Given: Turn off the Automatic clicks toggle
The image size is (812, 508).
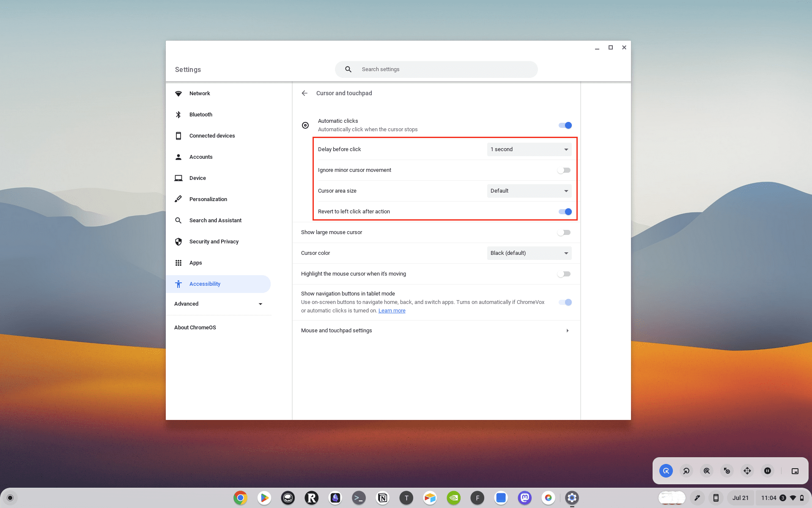Looking at the screenshot, I should [565, 125].
